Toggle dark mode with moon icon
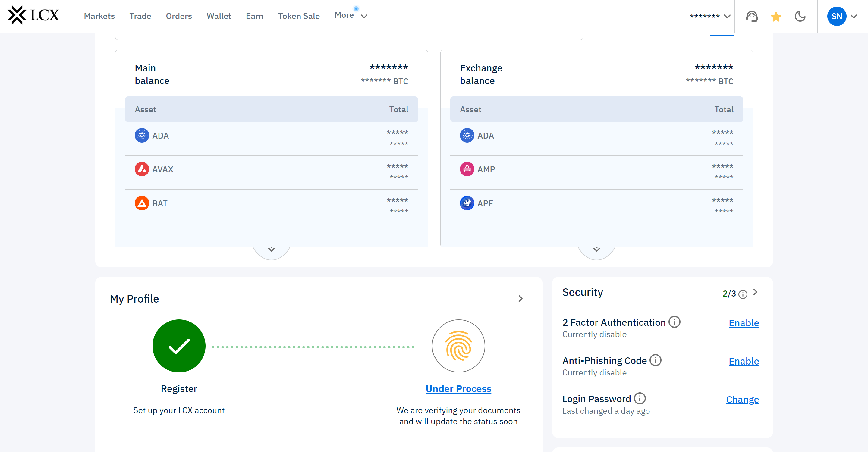868x452 pixels. (800, 16)
